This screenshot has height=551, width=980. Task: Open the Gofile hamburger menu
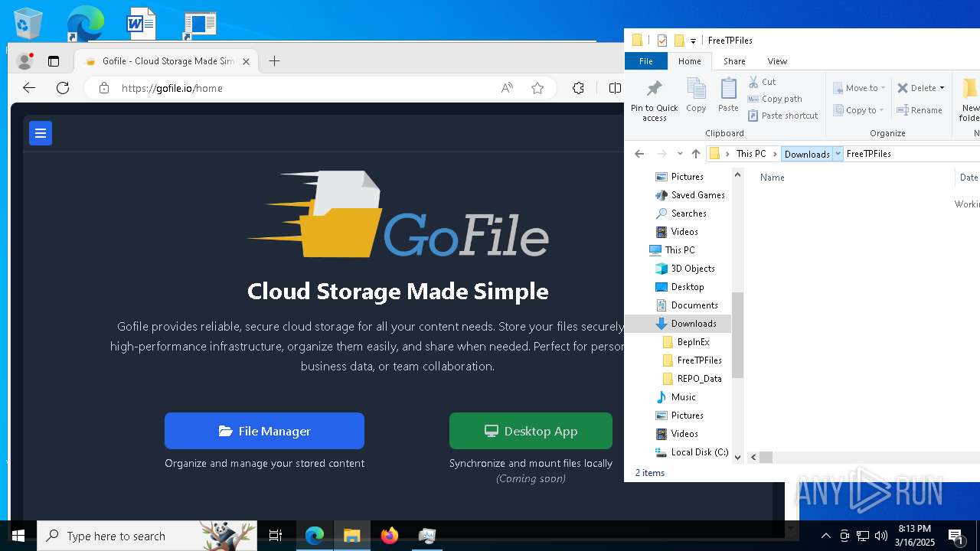pyautogui.click(x=41, y=133)
